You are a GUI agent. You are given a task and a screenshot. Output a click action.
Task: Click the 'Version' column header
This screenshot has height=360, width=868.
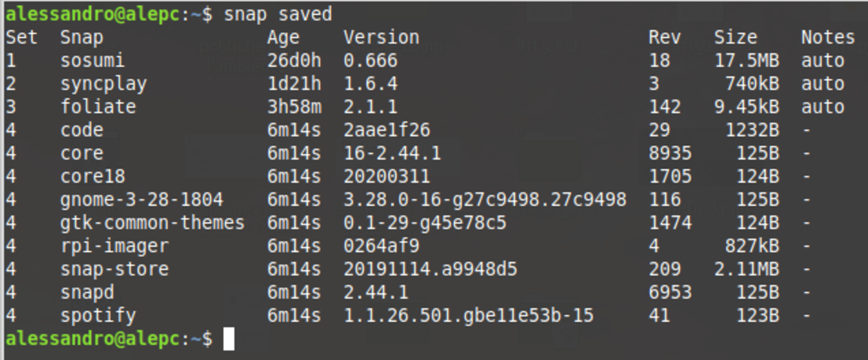[x=381, y=37]
